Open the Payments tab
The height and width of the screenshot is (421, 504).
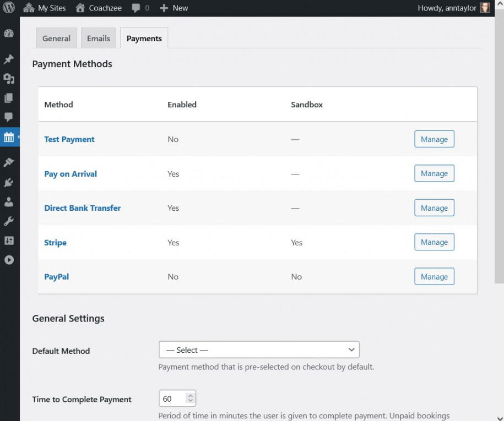(x=144, y=38)
